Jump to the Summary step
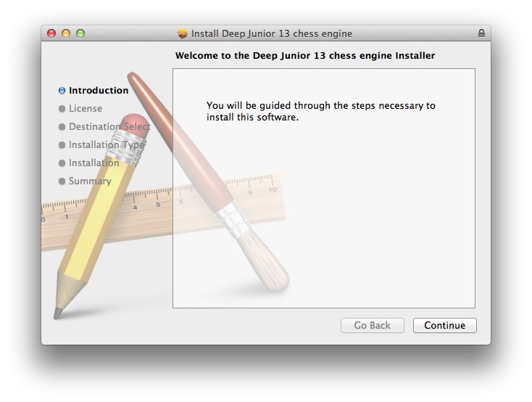 click(x=90, y=181)
